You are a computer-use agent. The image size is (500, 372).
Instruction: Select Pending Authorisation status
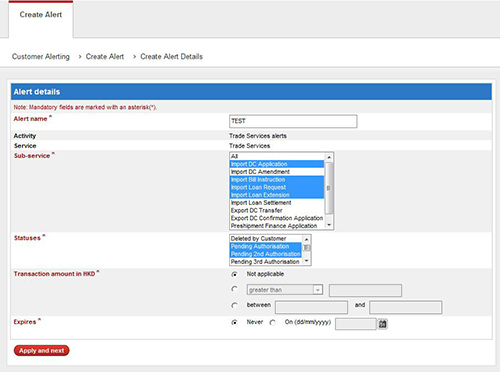[266, 246]
